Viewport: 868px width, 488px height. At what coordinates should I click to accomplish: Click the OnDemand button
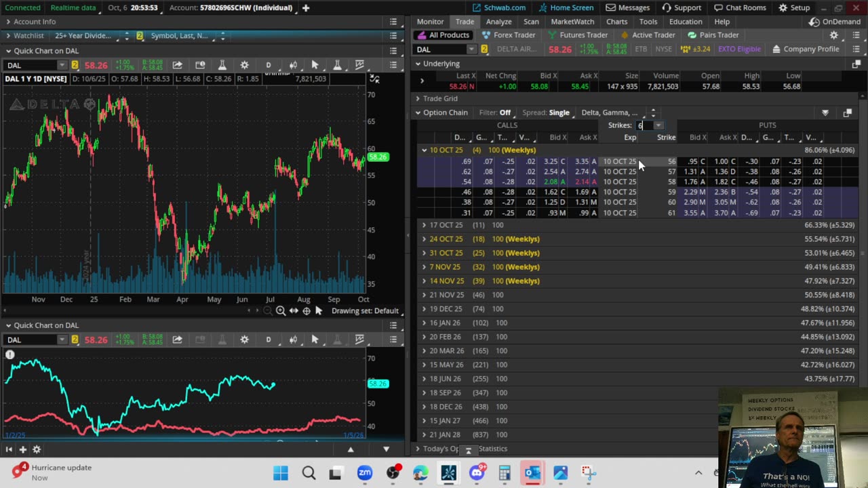point(835,22)
